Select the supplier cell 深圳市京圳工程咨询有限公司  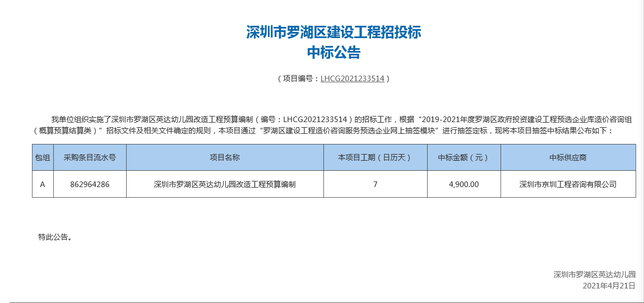click(568, 184)
